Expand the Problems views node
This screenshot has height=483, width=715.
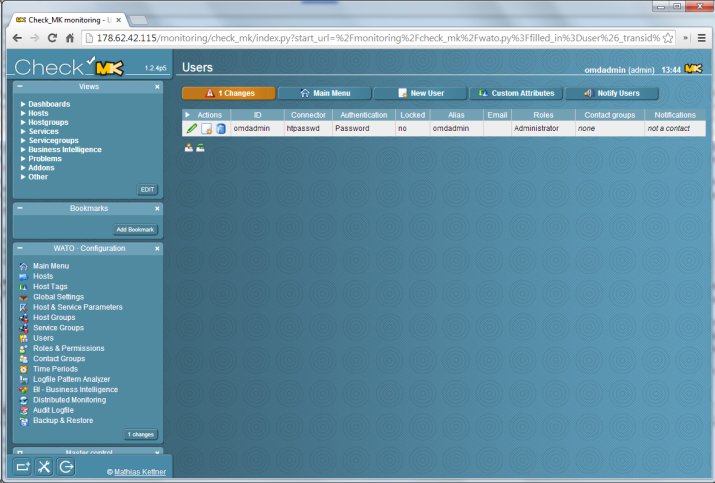coord(23,159)
